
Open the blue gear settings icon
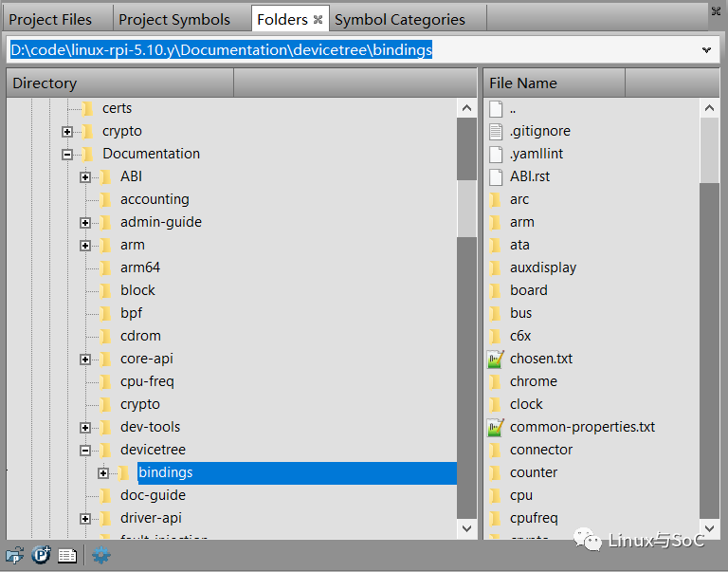coord(101,555)
